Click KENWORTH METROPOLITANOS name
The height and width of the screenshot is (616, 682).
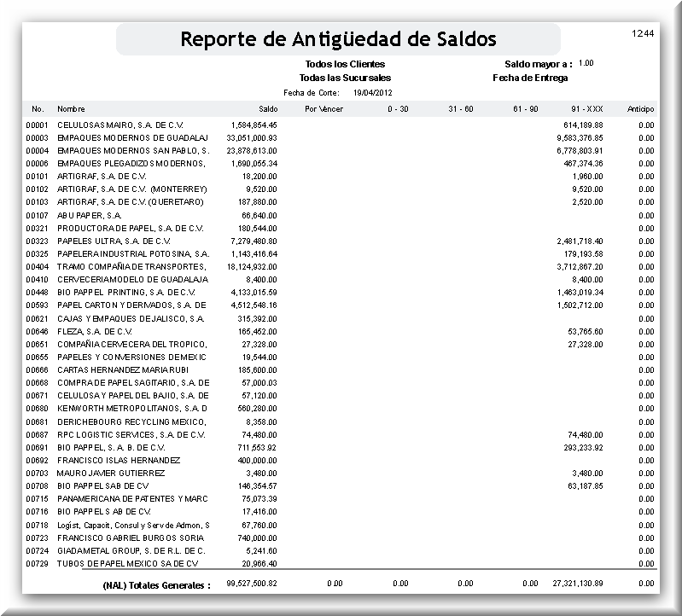(x=131, y=409)
